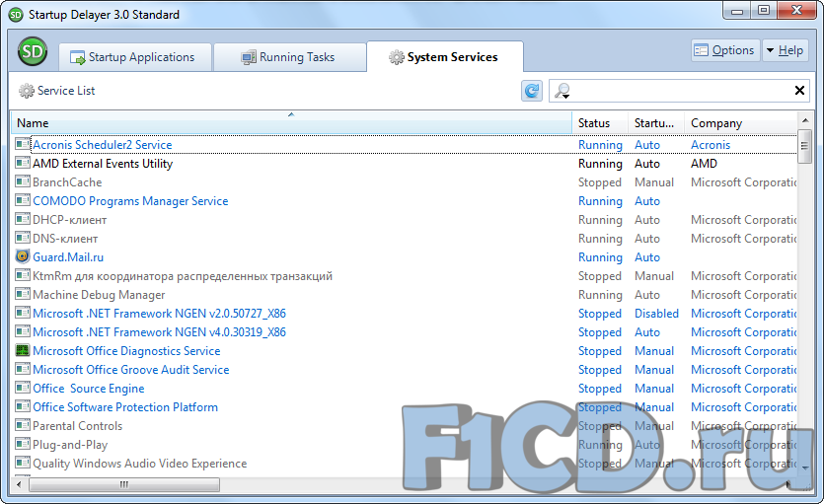Screen dimensions: 824x504
Task: Click Manual startup value of KtmRm row
Action: [653, 276]
